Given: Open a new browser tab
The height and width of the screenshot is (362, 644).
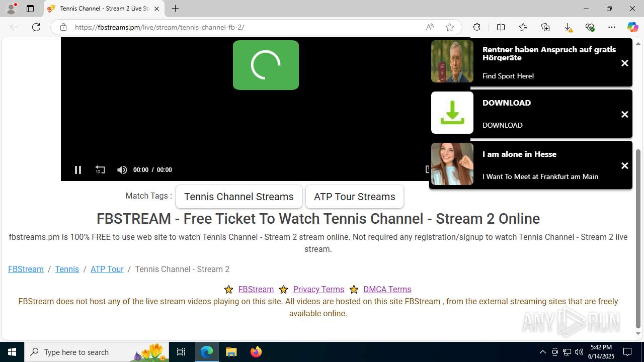Looking at the screenshot, I should click(175, 9).
